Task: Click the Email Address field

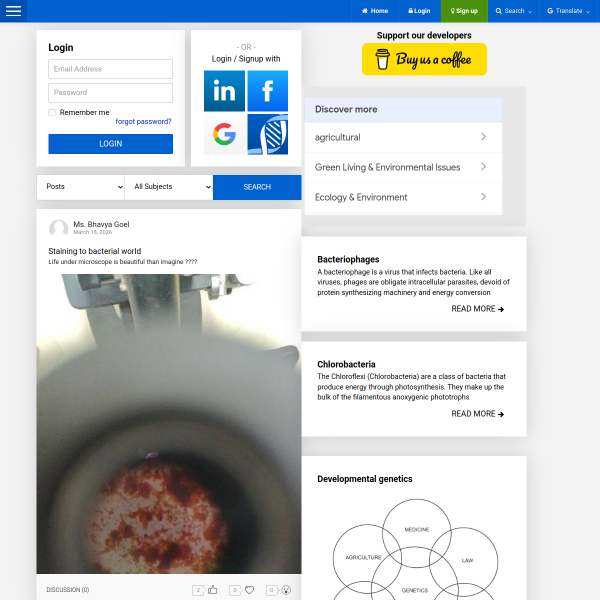Action: tap(110, 69)
